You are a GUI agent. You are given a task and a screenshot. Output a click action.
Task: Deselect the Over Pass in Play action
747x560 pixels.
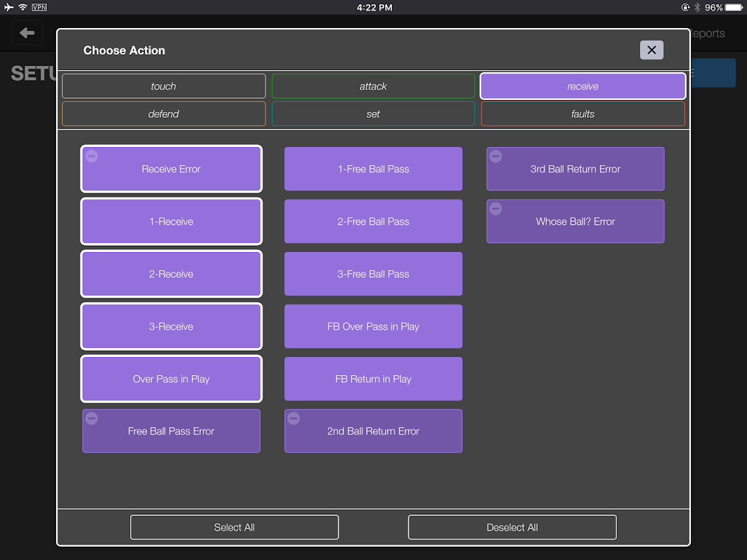pos(171,379)
